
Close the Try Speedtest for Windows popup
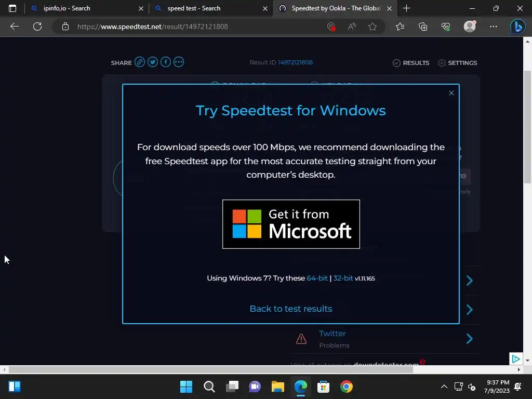(451, 93)
